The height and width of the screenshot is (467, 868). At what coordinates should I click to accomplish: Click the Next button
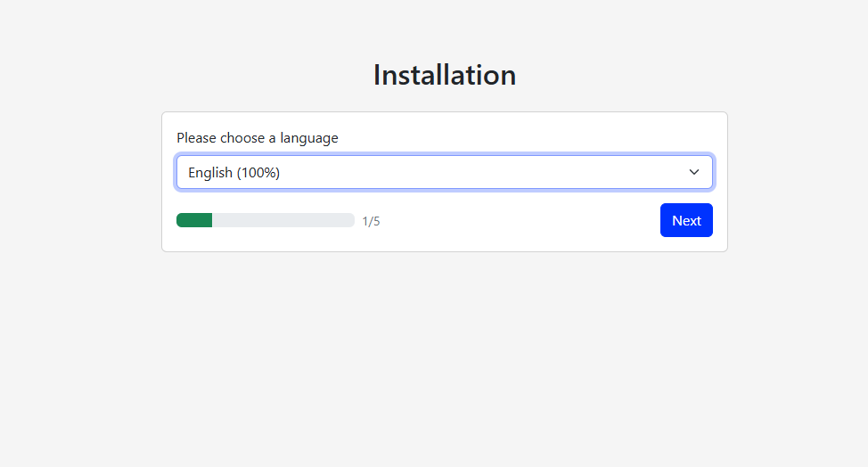(686, 220)
